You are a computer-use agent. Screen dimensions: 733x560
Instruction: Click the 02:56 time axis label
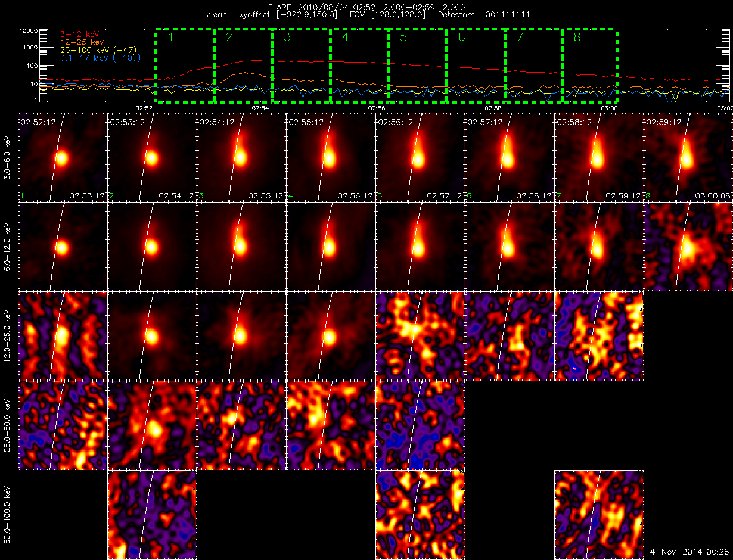pos(377,108)
